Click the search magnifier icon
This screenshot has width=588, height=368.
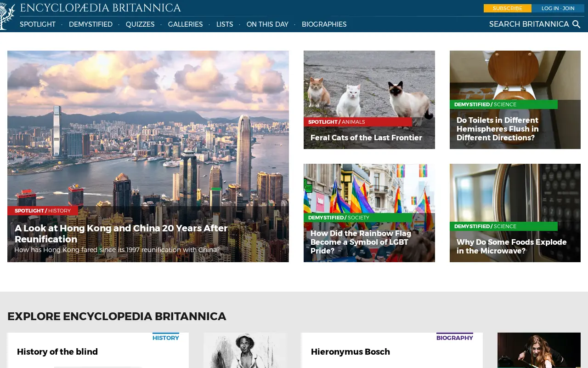(x=577, y=24)
